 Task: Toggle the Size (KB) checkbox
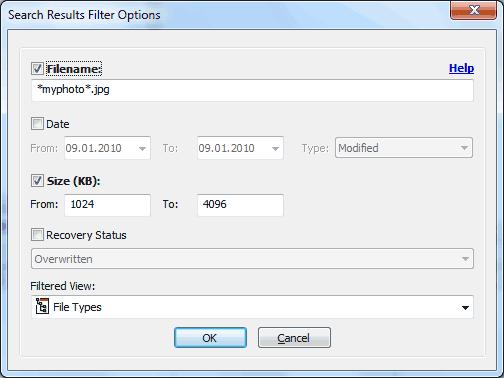(x=37, y=181)
